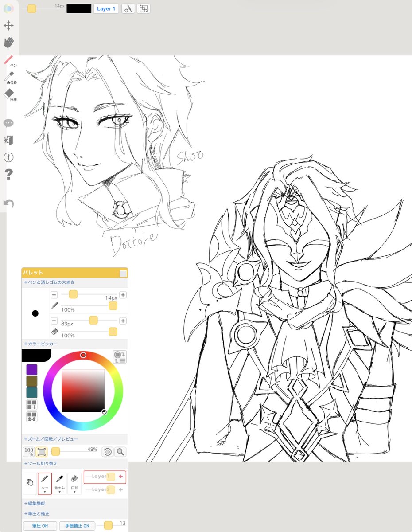The width and height of the screenshot is (412, 532).
Task: Select the 色のみ eyedropper in the sidebar
Action: (10, 78)
